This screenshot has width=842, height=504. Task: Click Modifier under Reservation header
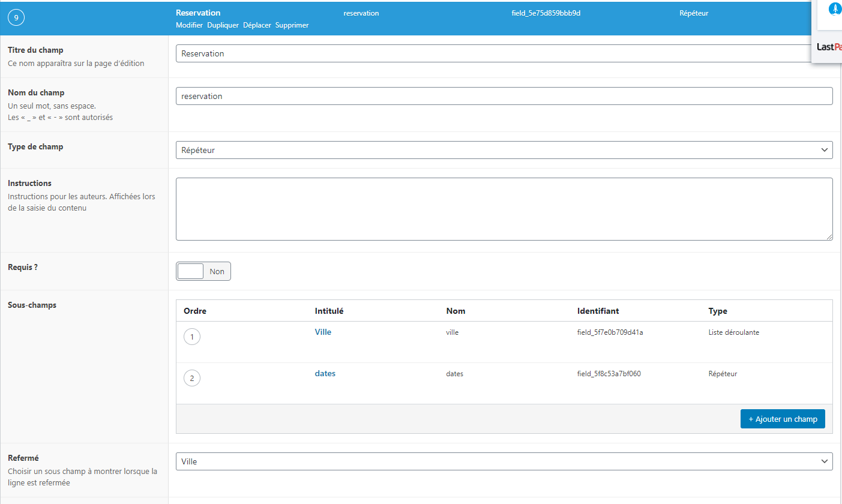(189, 25)
